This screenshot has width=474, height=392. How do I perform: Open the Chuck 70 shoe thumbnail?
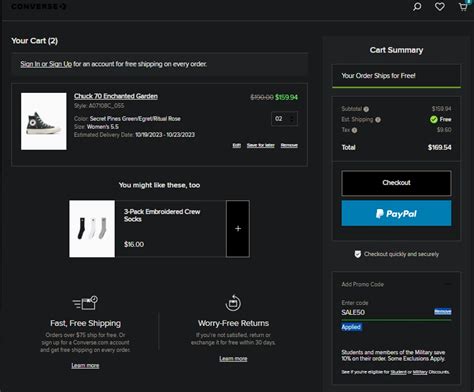44,121
